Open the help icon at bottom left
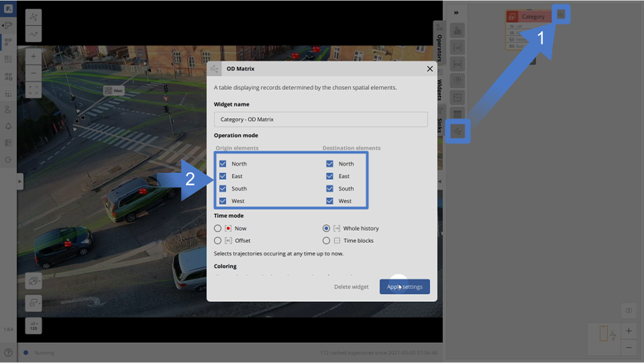 tap(8, 352)
